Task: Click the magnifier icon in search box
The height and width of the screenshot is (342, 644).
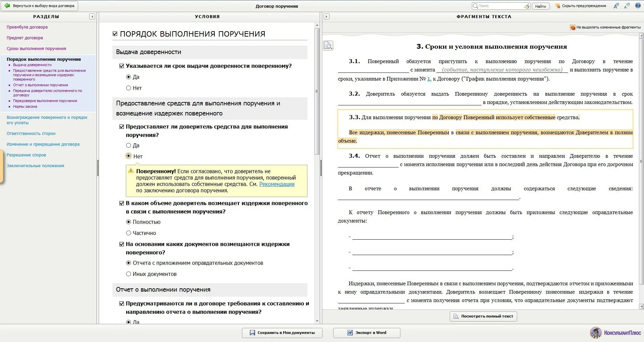Action: (475, 6)
